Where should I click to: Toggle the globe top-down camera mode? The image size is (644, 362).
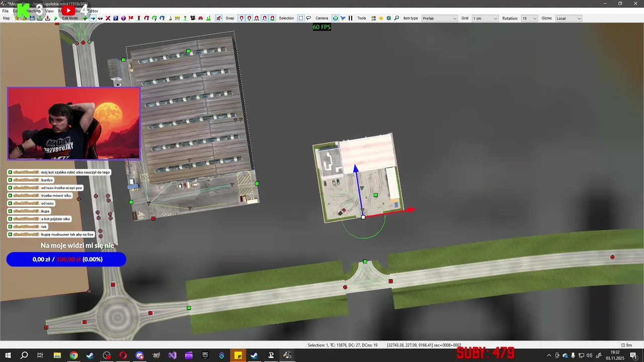[335, 18]
